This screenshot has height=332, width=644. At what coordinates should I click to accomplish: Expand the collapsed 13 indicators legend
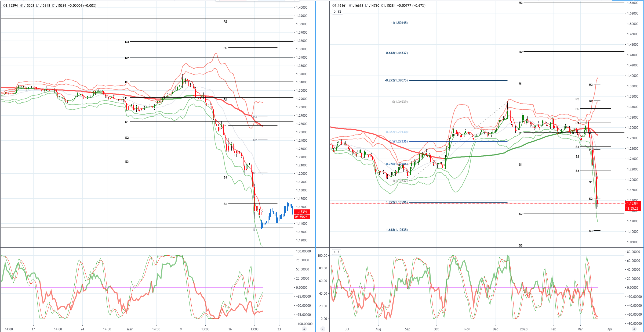point(337,12)
